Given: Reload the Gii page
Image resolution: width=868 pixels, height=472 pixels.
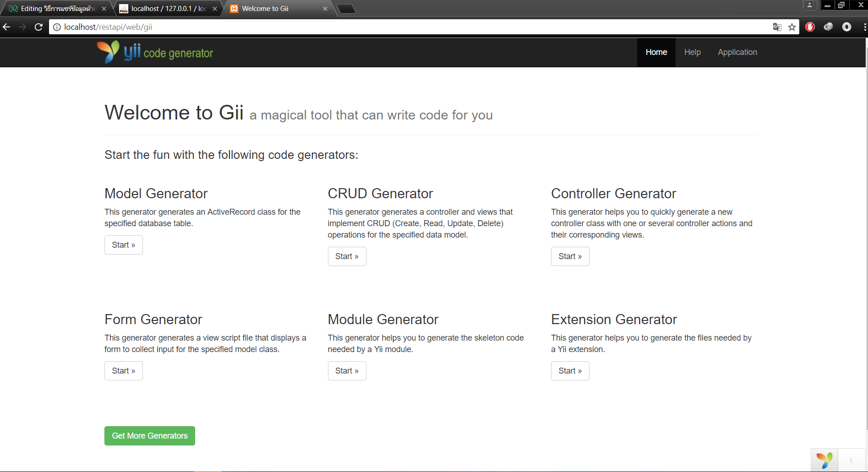Looking at the screenshot, I should point(38,27).
